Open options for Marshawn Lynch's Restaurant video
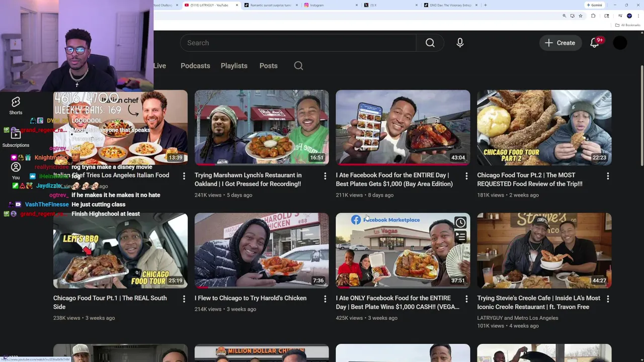 tap(325, 176)
